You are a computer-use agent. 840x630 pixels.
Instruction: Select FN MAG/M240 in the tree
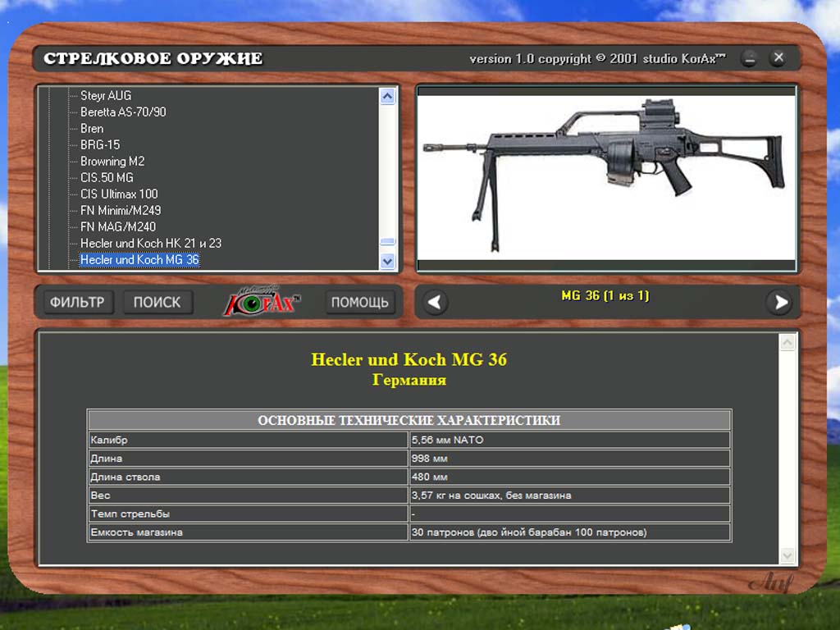pyautogui.click(x=118, y=226)
